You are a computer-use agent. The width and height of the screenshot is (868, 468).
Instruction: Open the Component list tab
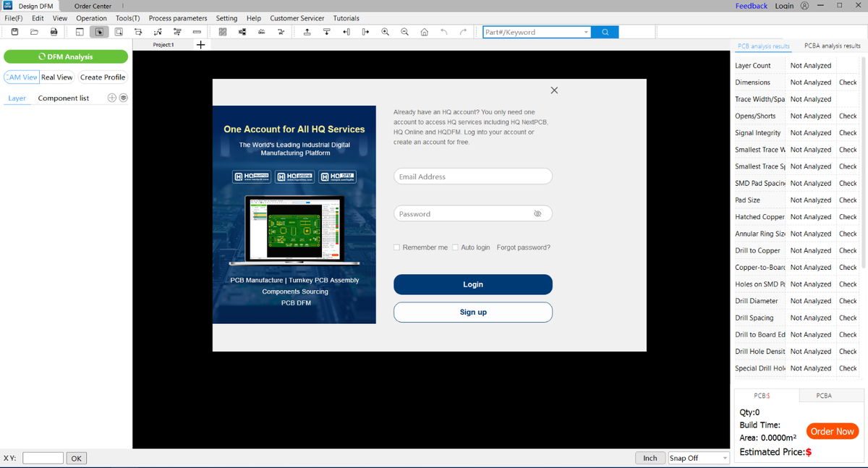(64, 98)
